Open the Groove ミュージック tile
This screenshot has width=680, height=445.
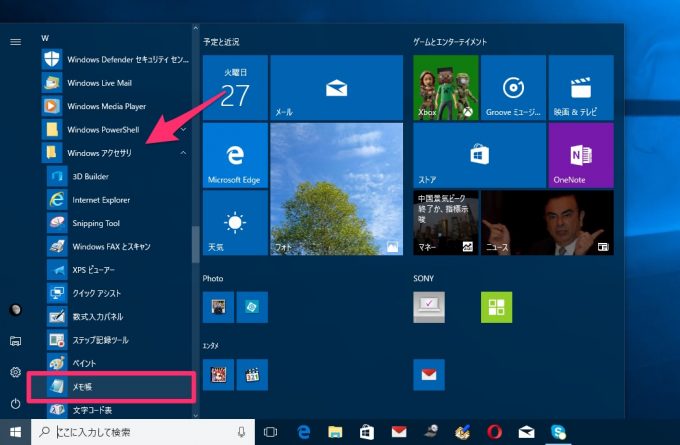513,88
